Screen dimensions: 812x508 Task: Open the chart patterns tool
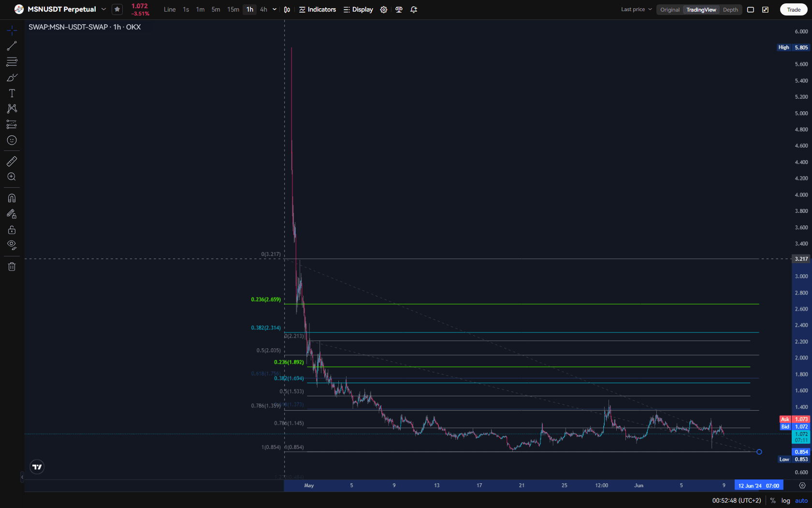pos(12,108)
